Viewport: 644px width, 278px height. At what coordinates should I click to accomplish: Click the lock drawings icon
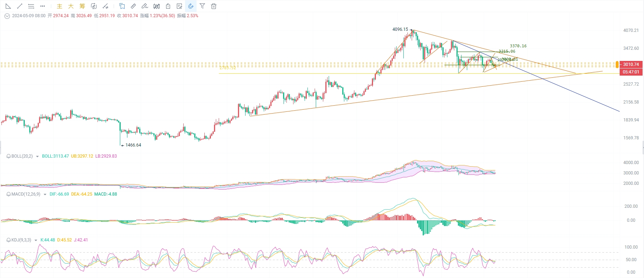pos(168,6)
